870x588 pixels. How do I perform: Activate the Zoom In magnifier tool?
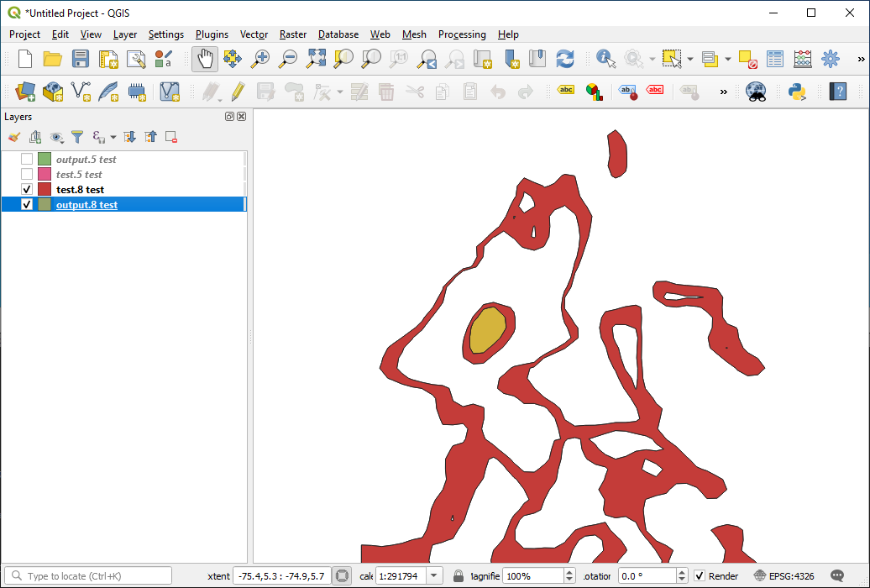pos(260,59)
